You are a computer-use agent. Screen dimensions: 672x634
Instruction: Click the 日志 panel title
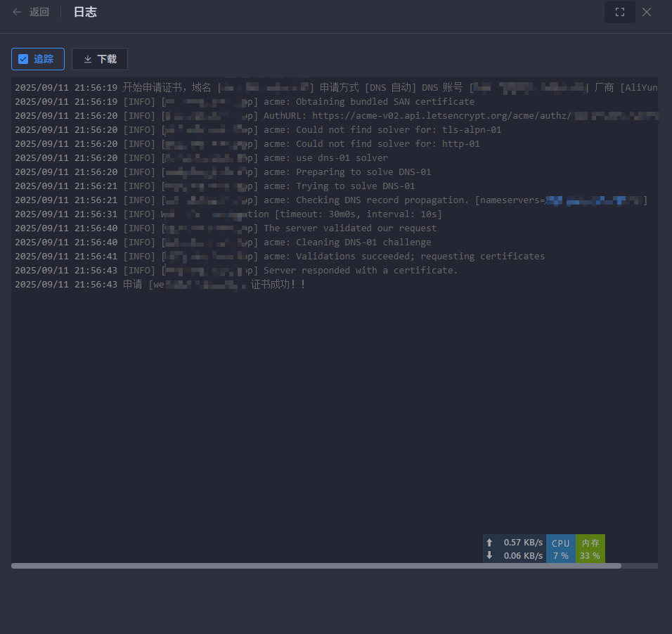(x=85, y=12)
